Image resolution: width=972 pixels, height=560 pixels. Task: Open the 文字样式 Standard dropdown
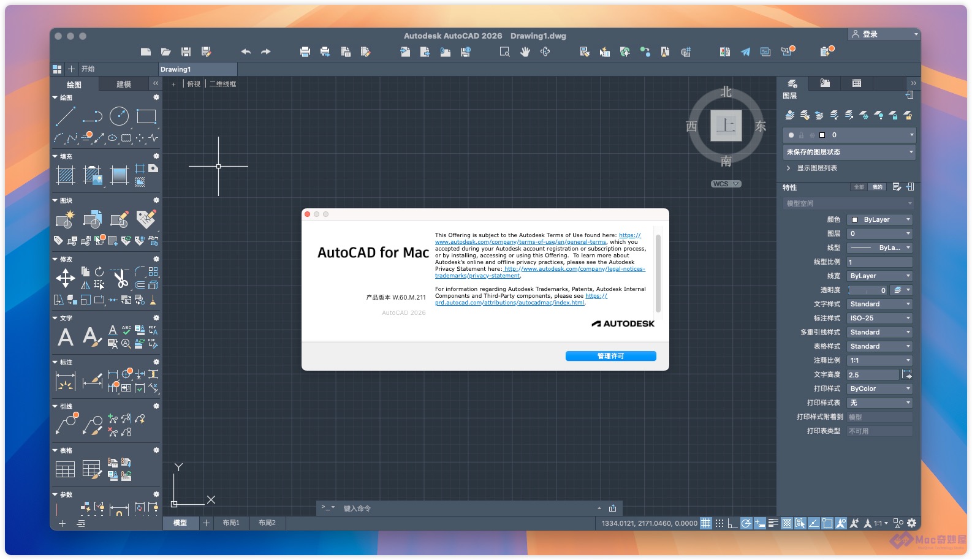pyautogui.click(x=879, y=304)
